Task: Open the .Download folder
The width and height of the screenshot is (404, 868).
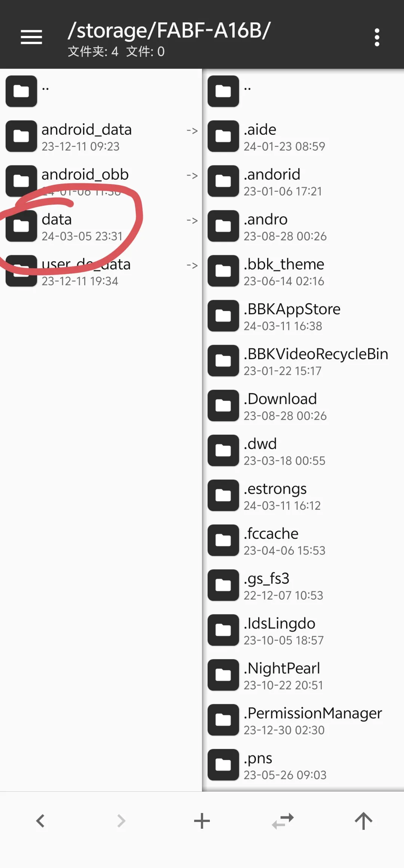Action: coord(303,406)
